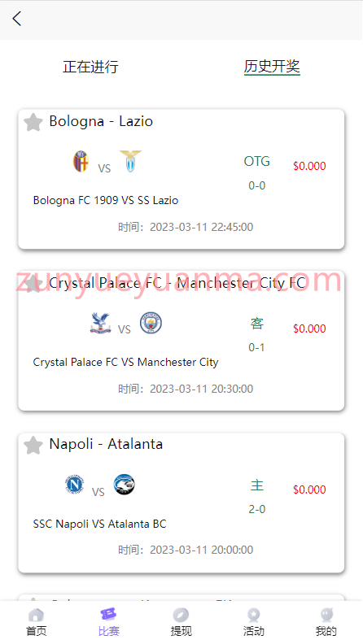Select the 历史开奖 tab
The image size is (363, 644).
pos(272,67)
